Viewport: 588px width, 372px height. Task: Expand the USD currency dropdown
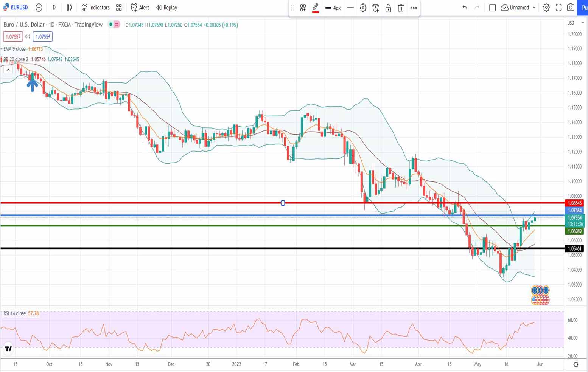pos(575,23)
